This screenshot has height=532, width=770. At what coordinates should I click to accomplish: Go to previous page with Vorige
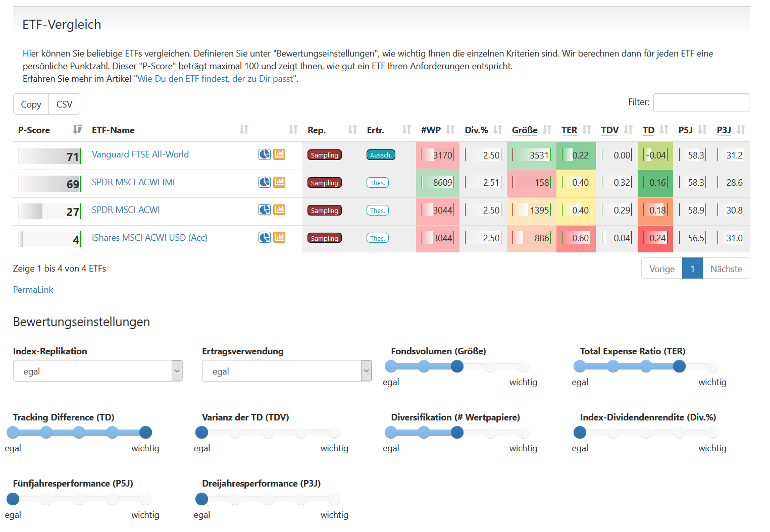click(x=662, y=269)
